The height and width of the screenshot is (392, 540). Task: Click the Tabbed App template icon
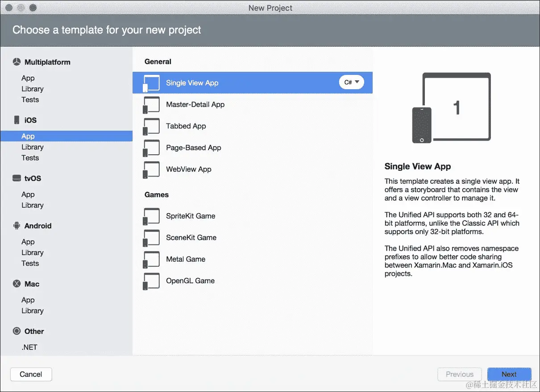pos(151,126)
